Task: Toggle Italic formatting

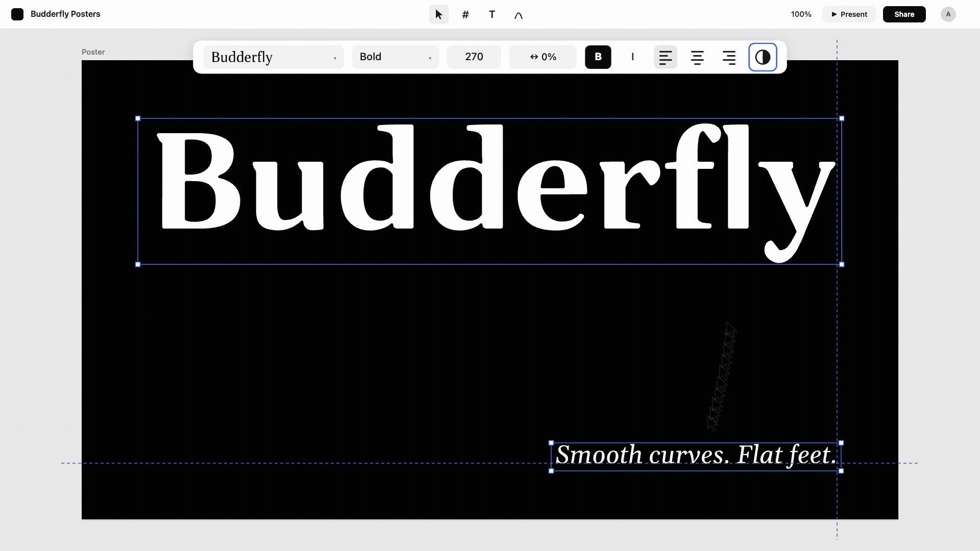Action: pos(633,57)
